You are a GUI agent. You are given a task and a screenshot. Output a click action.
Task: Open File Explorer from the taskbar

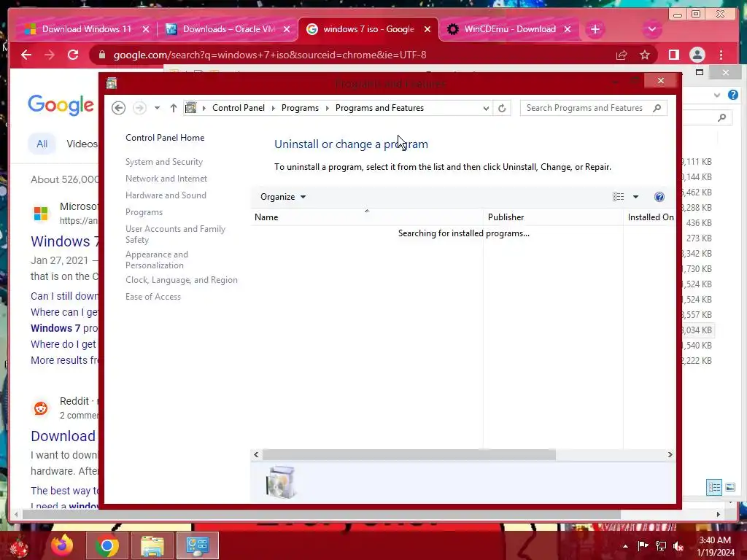tap(152, 545)
